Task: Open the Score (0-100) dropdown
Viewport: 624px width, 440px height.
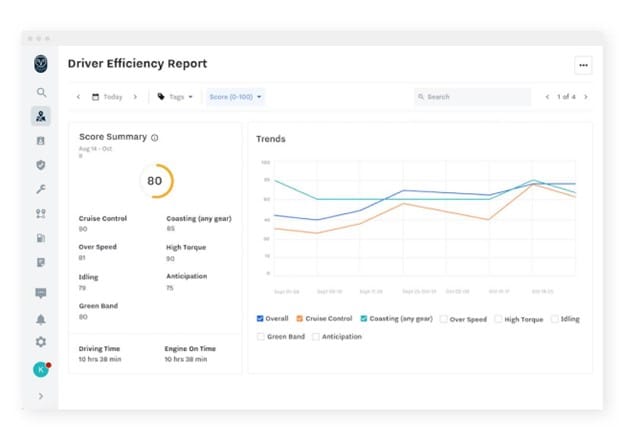Action: [x=235, y=97]
